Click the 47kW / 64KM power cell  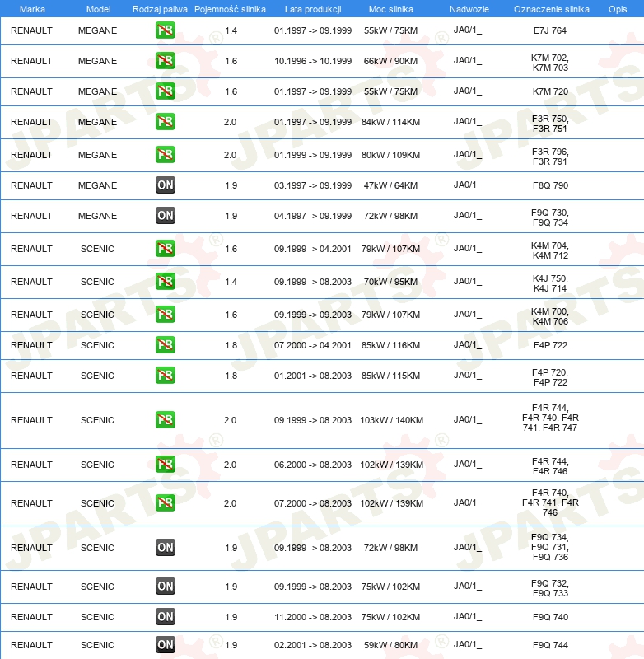click(x=390, y=185)
